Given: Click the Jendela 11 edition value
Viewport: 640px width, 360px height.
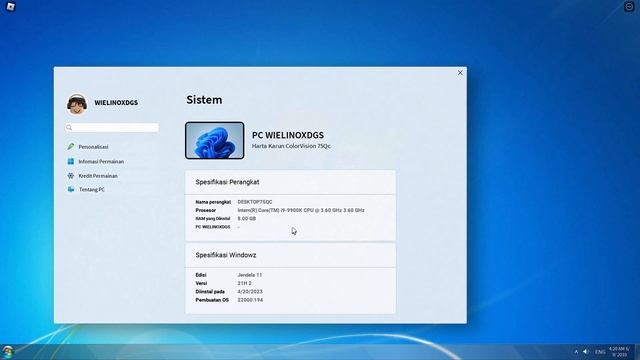Looking at the screenshot, I should tap(250, 275).
